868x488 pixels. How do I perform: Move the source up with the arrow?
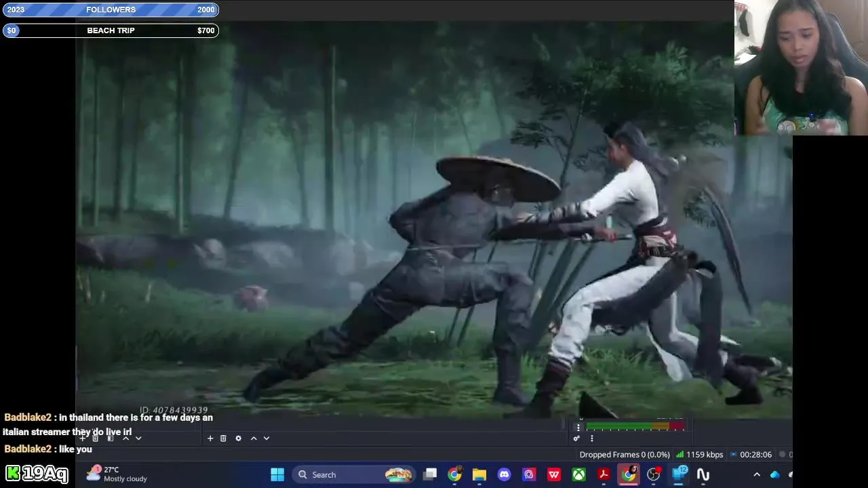click(x=254, y=439)
